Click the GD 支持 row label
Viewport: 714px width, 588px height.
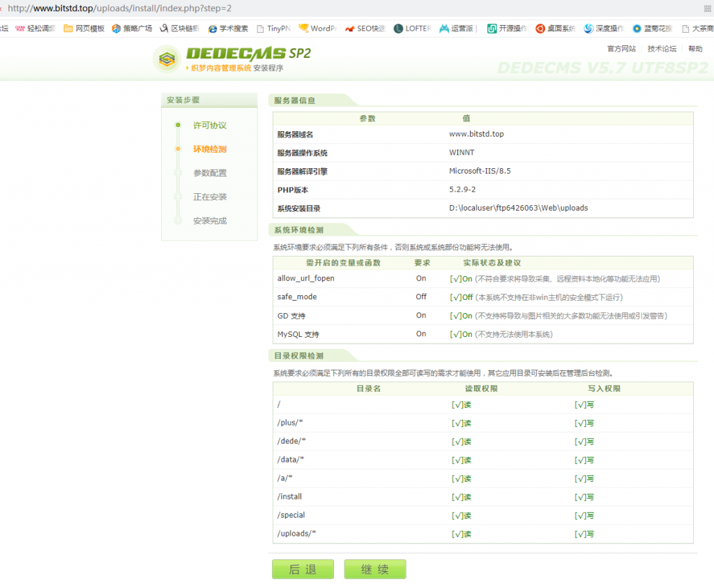click(291, 316)
